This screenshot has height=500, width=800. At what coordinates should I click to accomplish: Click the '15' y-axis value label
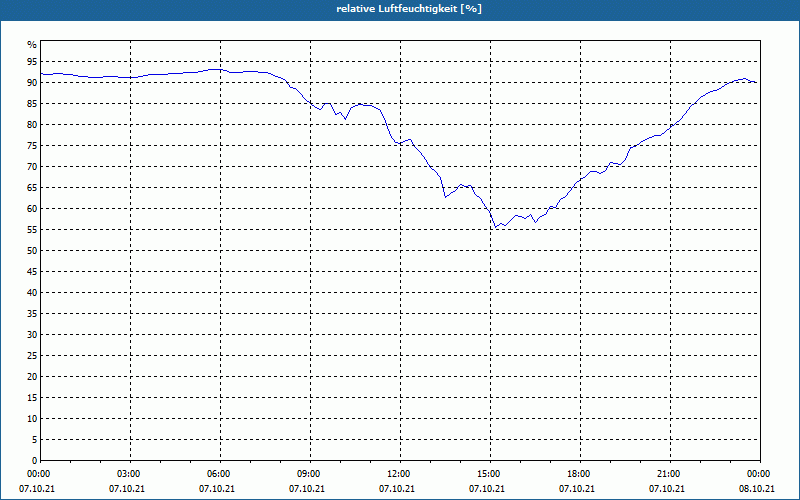pyautogui.click(x=32, y=397)
